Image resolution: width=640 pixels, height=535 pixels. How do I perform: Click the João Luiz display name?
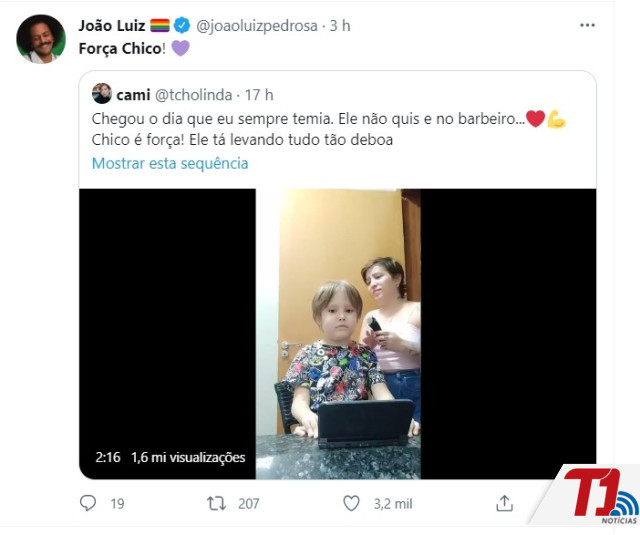[x=111, y=26]
